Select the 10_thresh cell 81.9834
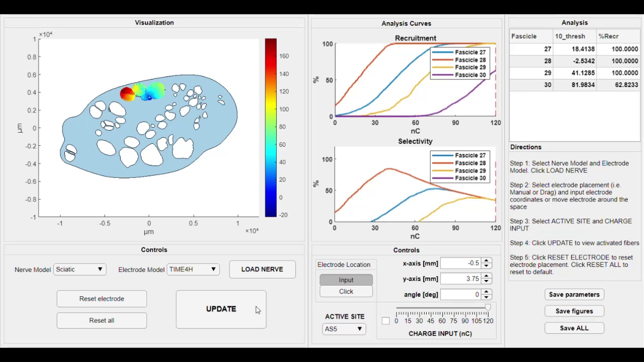 [575, 85]
